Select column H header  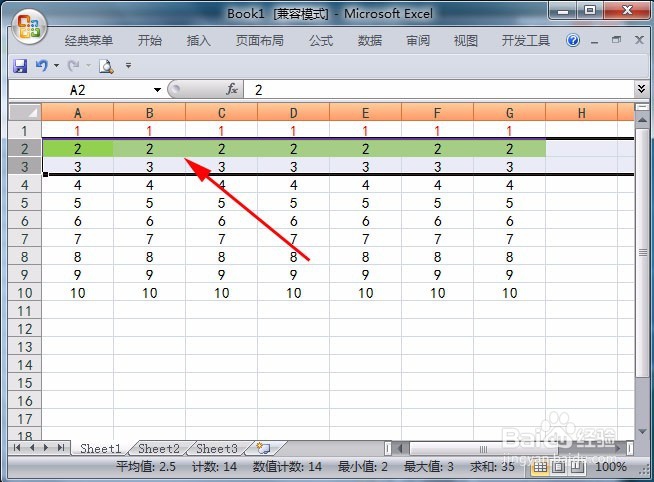[581, 113]
